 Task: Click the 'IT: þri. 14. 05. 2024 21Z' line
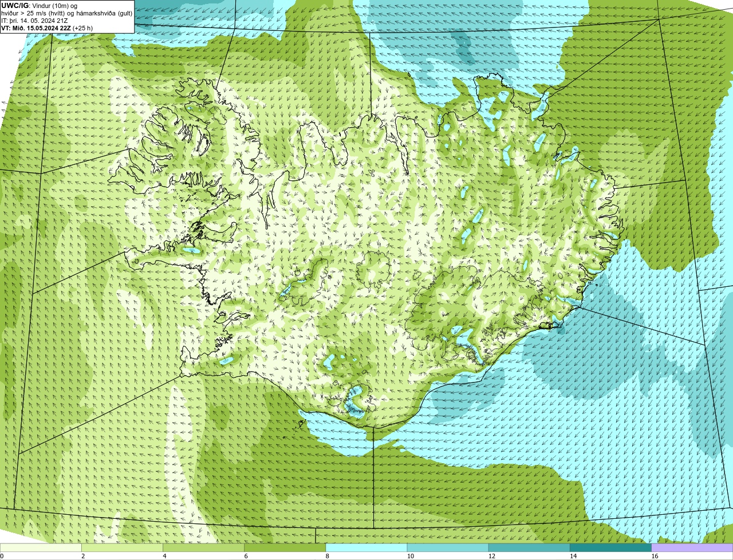tap(34, 21)
